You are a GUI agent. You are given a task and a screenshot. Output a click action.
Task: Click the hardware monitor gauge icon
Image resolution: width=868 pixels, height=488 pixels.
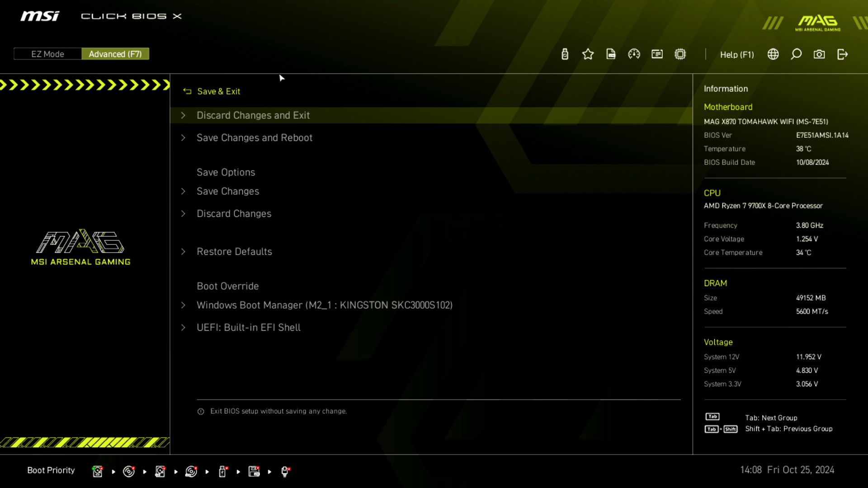634,54
